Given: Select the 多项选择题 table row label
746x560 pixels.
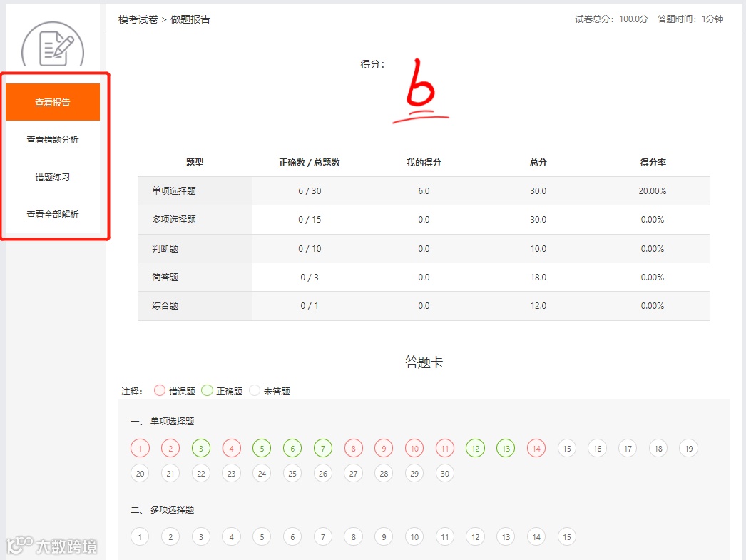Looking at the screenshot, I should point(173,219).
